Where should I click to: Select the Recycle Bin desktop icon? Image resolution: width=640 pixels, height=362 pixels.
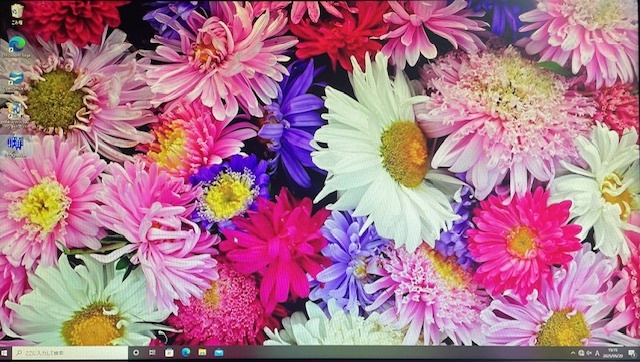click(17, 14)
